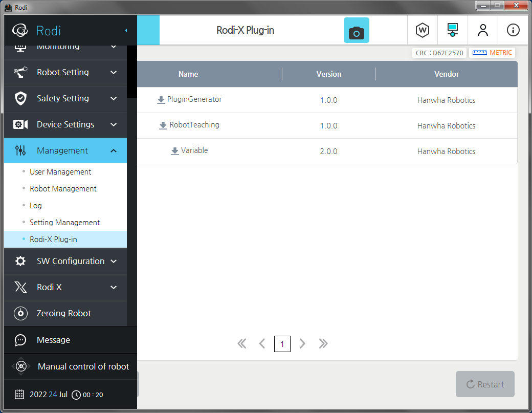The image size is (532, 413).
Task: Click download icon next to Variable
Action: point(175,151)
